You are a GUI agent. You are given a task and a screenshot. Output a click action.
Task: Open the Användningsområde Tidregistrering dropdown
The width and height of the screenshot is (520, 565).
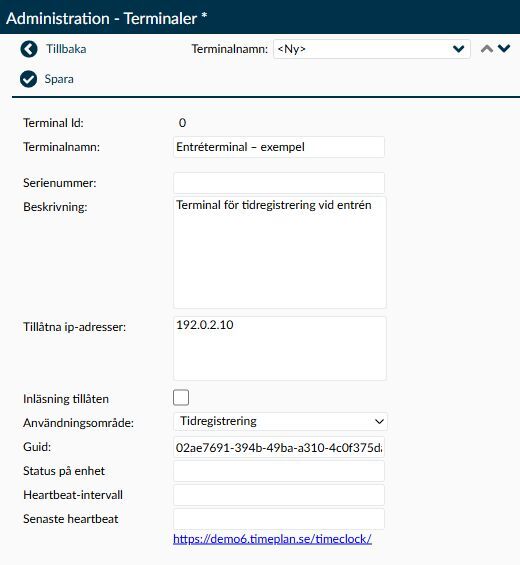pos(280,421)
